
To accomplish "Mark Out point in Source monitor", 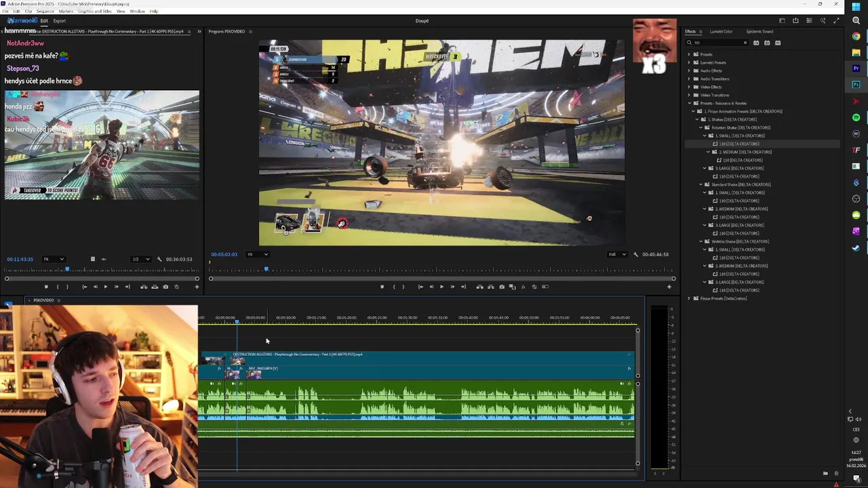I will point(67,287).
